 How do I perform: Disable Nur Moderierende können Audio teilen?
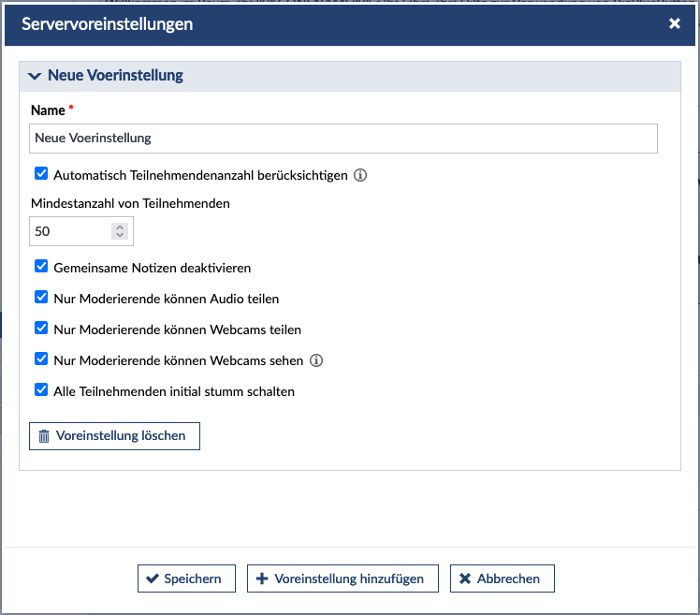click(x=41, y=298)
